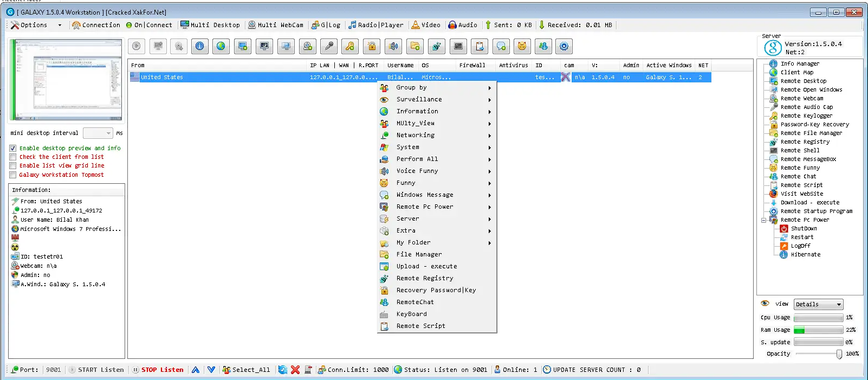Open the view Details dropdown
This screenshot has height=380, width=868.
[818, 304]
